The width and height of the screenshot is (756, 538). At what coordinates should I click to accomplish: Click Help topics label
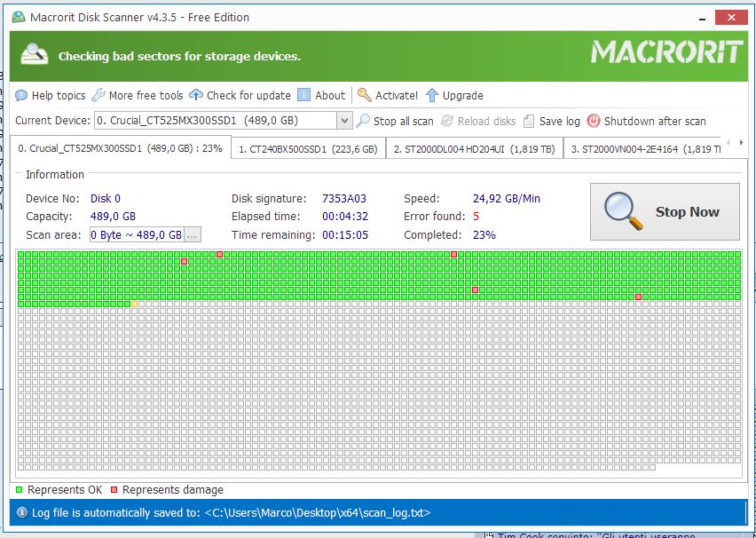(x=59, y=96)
